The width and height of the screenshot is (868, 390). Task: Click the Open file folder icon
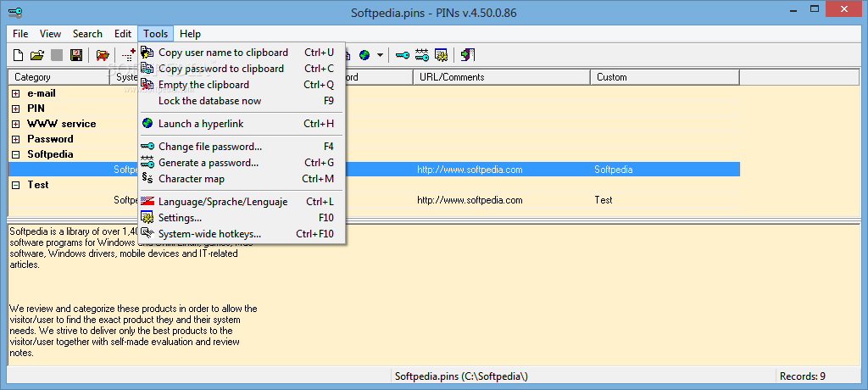(x=37, y=55)
